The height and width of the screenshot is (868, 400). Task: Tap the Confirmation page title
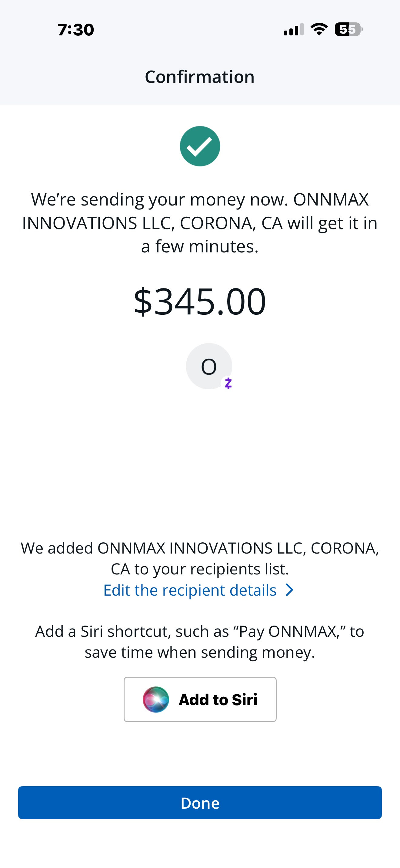(x=200, y=77)
